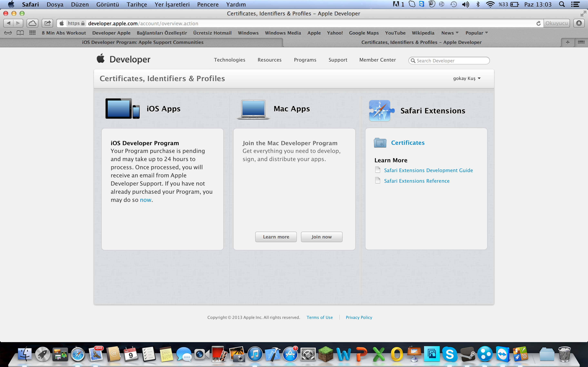Expand the gokay Kuş account dropdown
588x367 pixels.
click(467, 78)
